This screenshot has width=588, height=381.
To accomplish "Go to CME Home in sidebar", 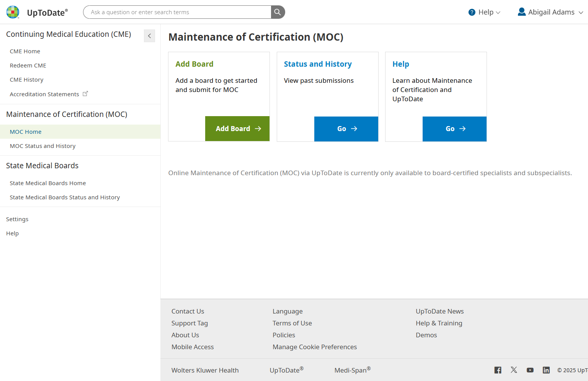I will [x=25, y=51].
